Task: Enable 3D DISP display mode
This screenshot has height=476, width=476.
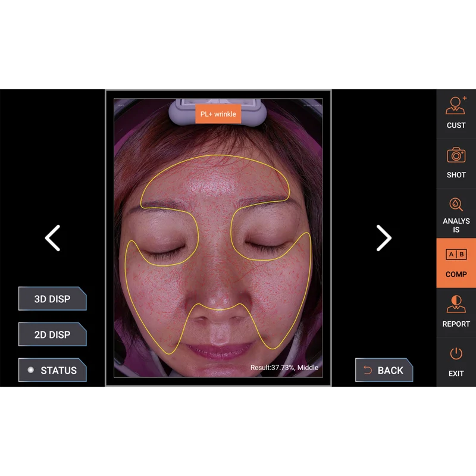Action: pos(52,299)
